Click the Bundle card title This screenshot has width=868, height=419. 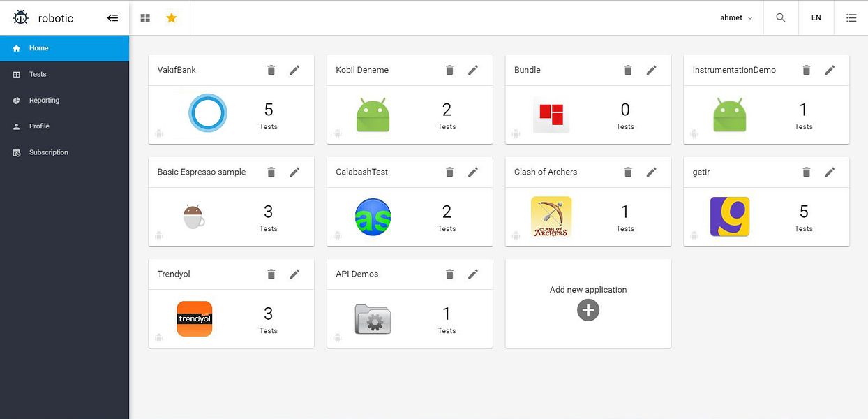coord(527,70)
